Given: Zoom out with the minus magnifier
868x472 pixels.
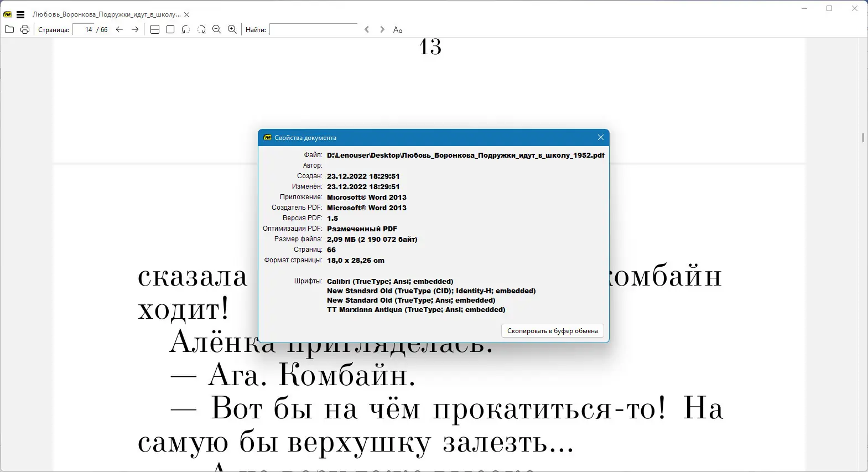Looking at the screenshot, I should pos(217,29).
